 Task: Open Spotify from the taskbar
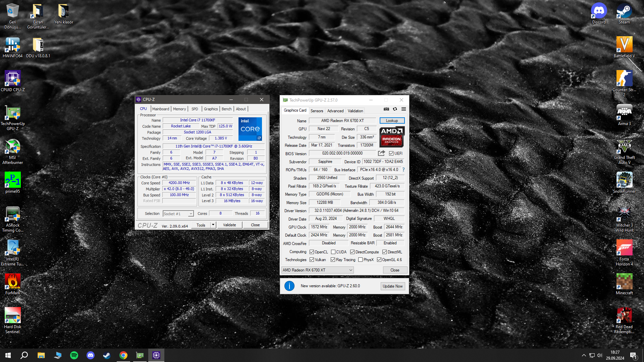click(74, 355)
